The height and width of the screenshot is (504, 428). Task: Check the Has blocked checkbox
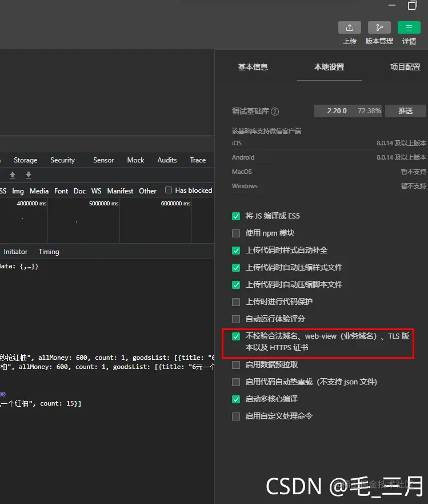click(169, 190)
